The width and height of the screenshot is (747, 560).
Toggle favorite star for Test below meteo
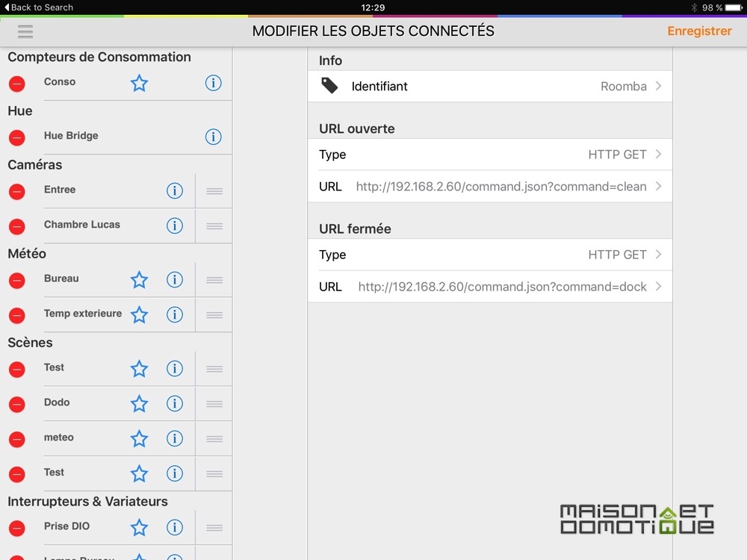point(139,473)
